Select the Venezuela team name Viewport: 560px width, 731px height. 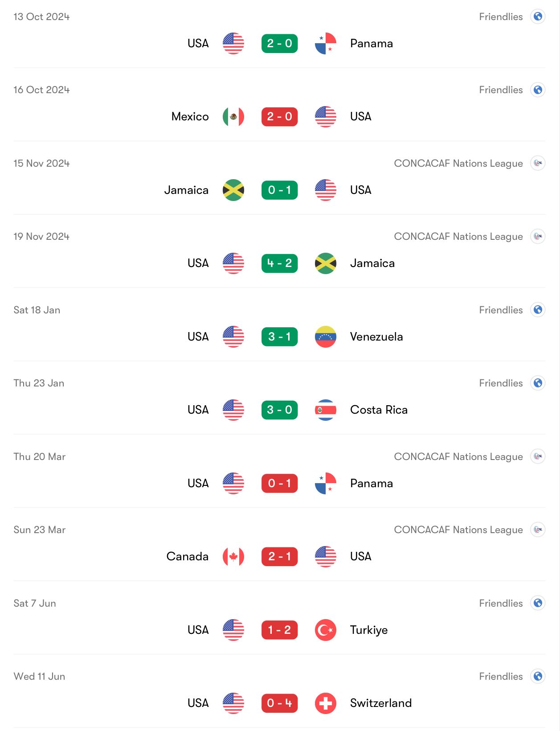376,337
